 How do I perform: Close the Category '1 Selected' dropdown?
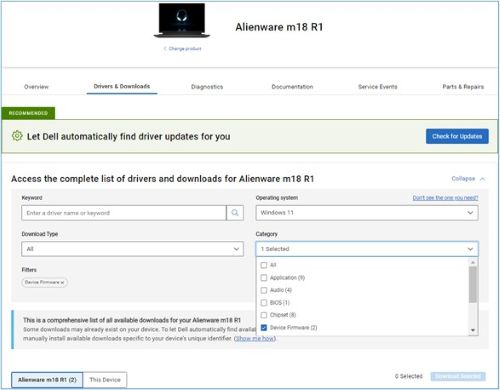[x=367, y=249]
